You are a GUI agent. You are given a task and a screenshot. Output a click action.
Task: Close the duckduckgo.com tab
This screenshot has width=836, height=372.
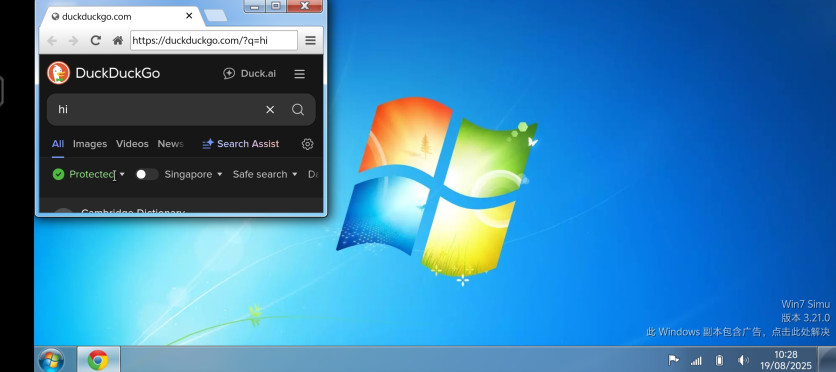[189, 16]
